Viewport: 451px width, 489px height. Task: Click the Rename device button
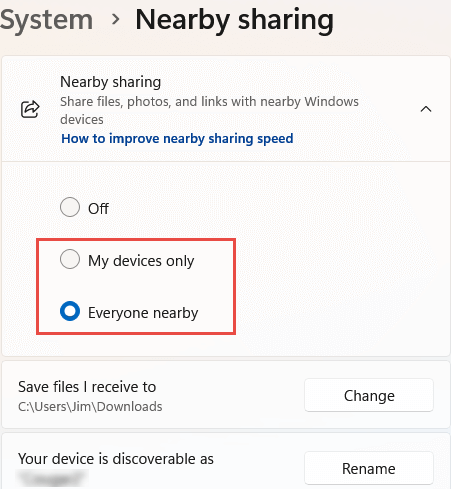[369, 468]
